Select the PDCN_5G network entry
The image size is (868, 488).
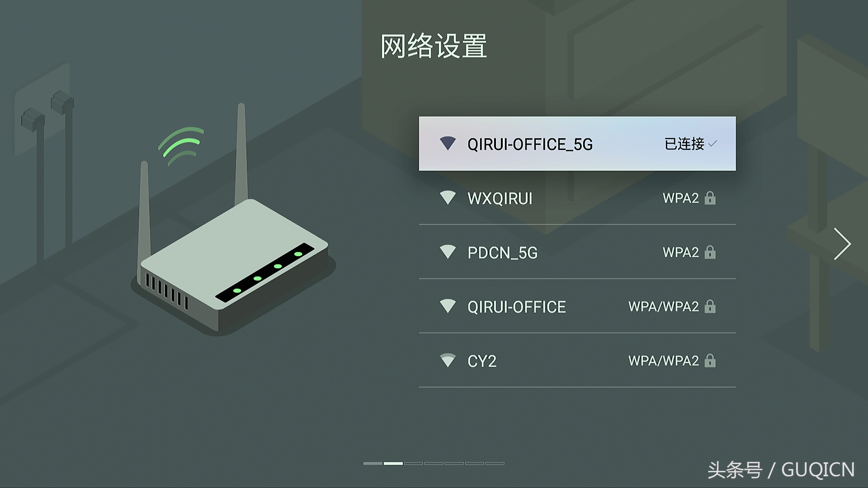point(577,252)
